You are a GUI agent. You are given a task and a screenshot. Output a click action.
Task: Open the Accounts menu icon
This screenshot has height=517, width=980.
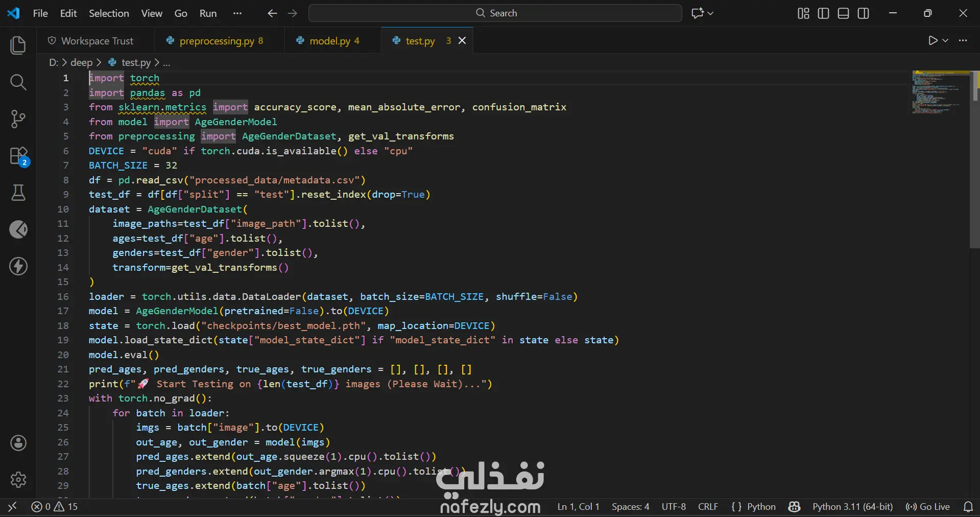point(18,443)
